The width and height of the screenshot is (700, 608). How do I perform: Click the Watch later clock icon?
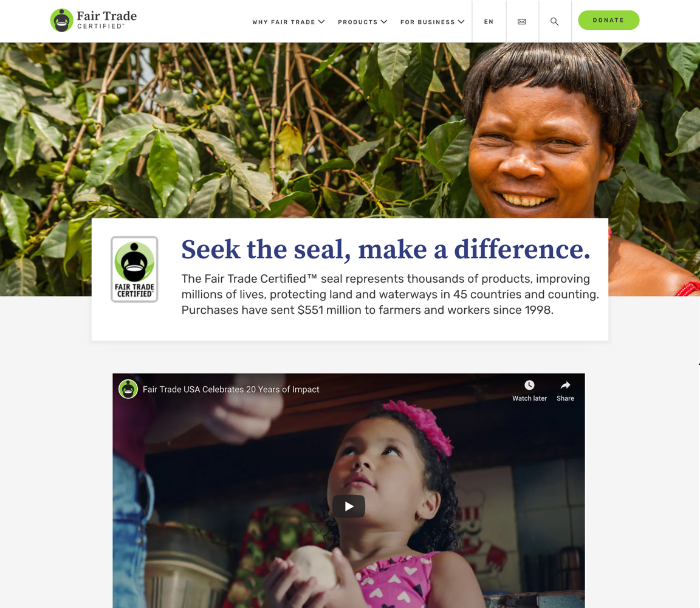click(529, 385)
